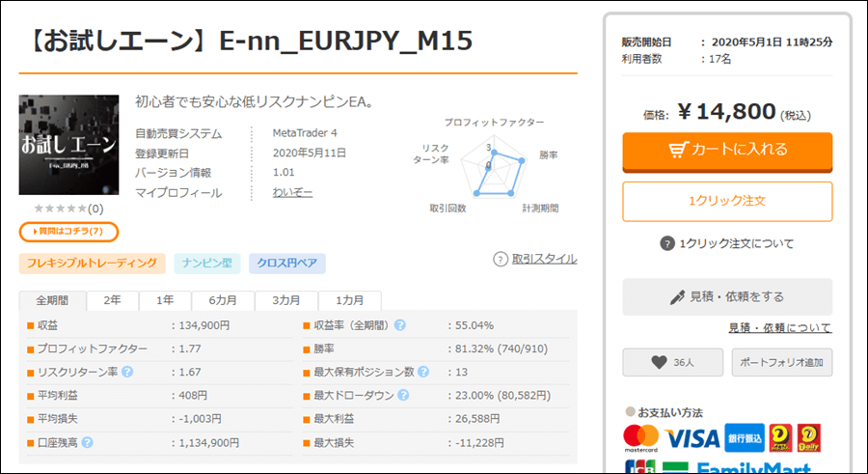Click the heart icon beside 36人
This screenshot has width=868, height=474.
pyautogui.click(x=659, y=362)
